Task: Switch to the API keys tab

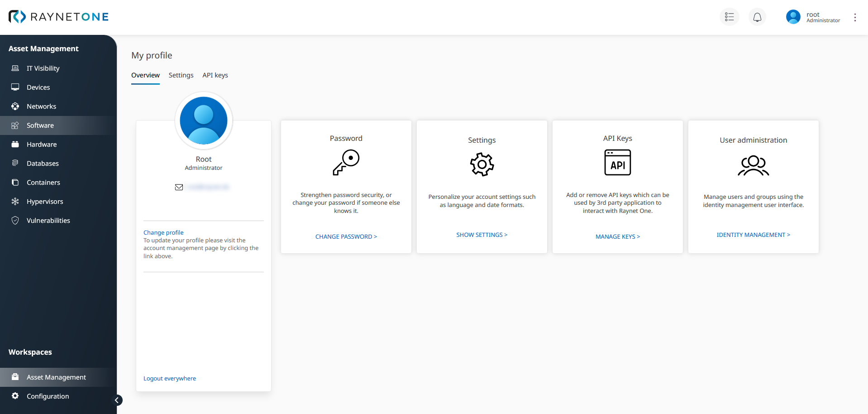Action: click(x=215, y=75)
